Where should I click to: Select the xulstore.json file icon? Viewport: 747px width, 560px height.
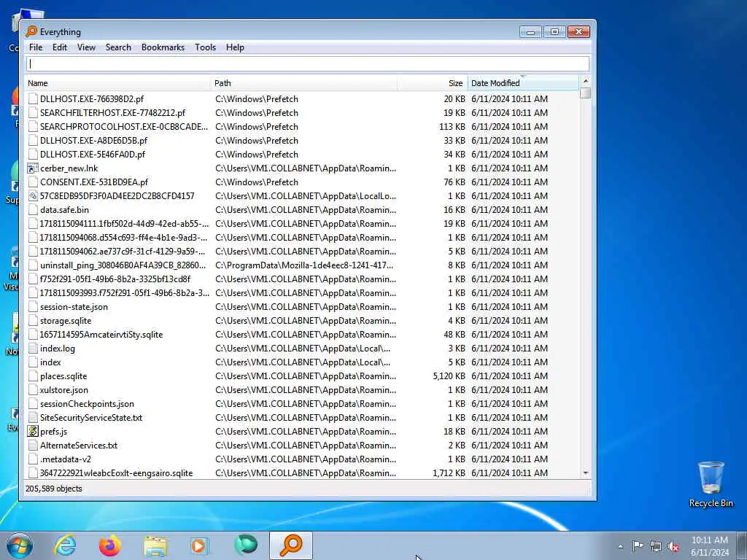tap(32, 390)
